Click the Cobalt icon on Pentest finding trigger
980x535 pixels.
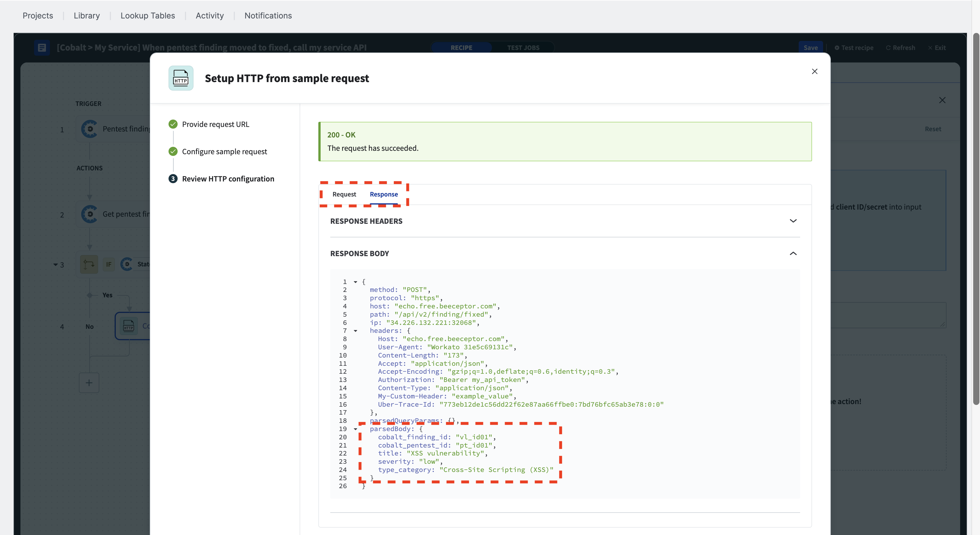pyautogui.click(x=89, y=129)
